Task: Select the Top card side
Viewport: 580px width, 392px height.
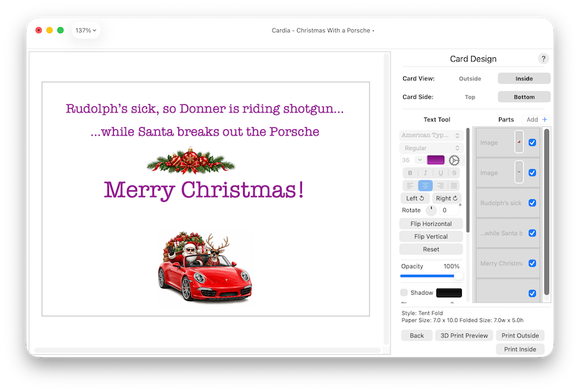Action: [470, 97]
